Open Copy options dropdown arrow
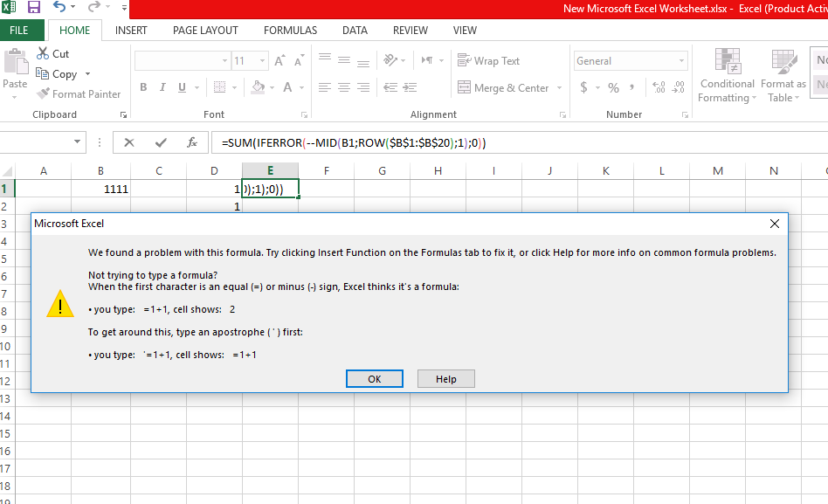 tap(87, 74)
